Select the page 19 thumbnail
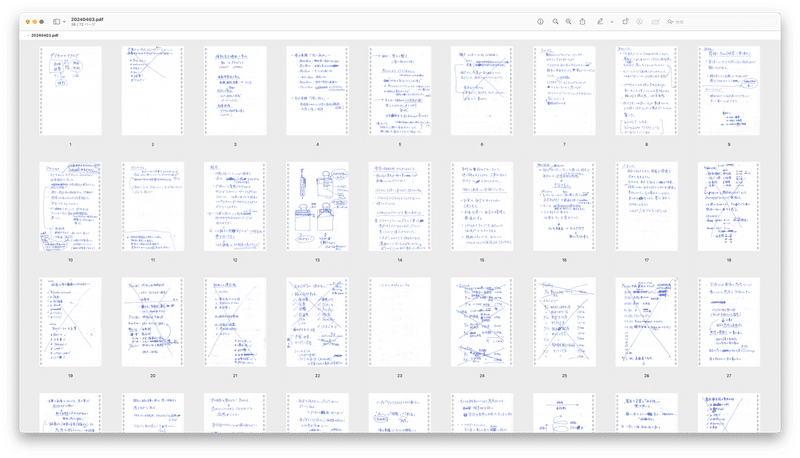This screenshot has height=458, width=800. 70,322
